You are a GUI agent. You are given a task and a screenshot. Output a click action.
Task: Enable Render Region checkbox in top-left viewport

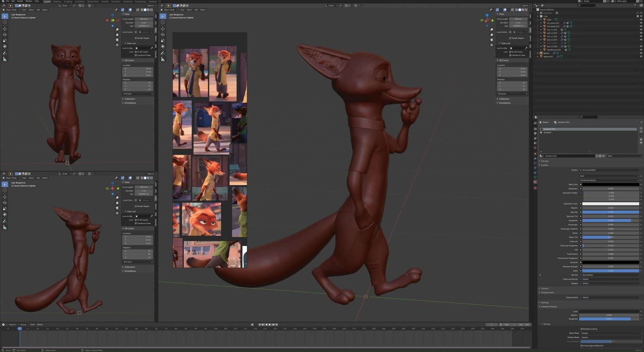136,38
